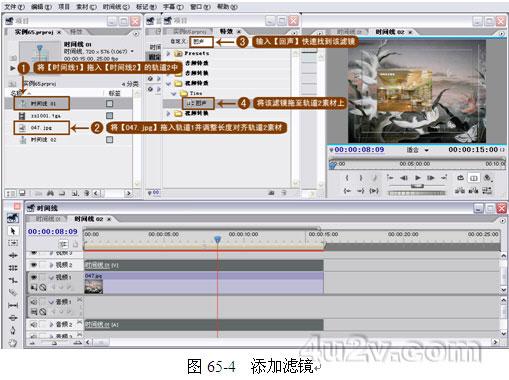Open the 帮助 menu

coord(227,7)
